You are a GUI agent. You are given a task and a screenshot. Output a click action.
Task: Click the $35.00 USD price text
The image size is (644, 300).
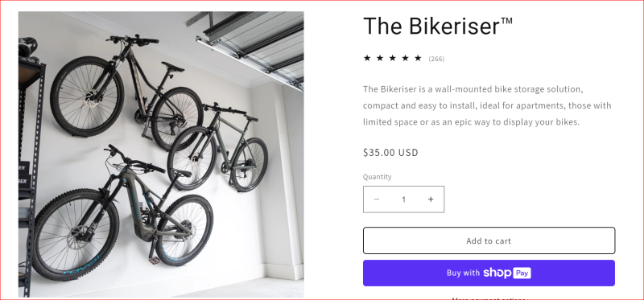[x=390, y=153]
